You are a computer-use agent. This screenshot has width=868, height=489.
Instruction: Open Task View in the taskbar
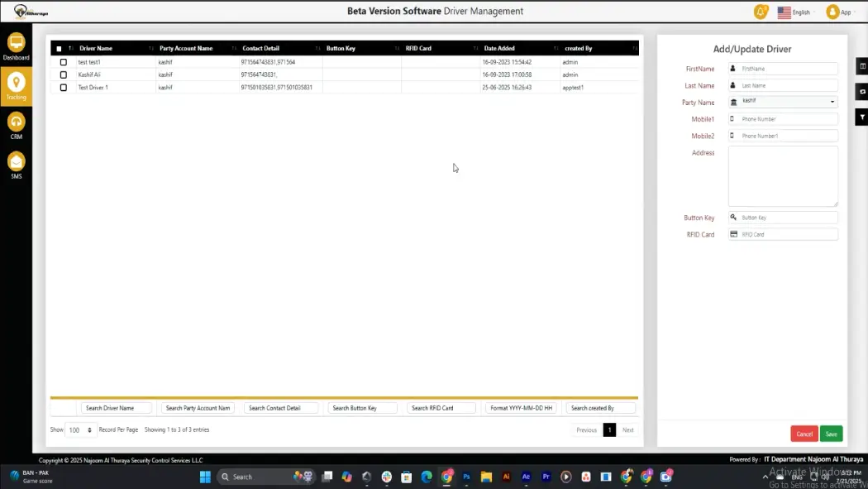tap(327, 477)
